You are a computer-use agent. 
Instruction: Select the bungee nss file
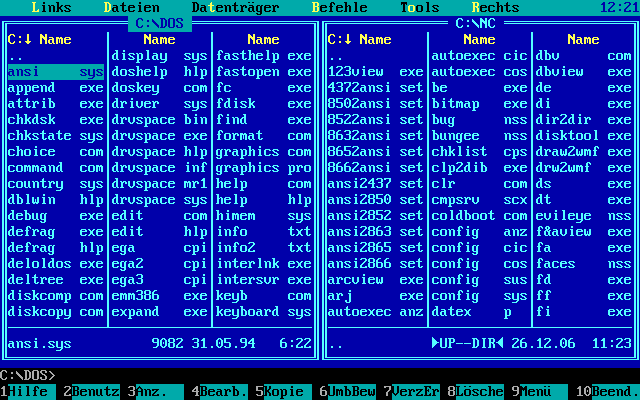(x=480, y=136)
